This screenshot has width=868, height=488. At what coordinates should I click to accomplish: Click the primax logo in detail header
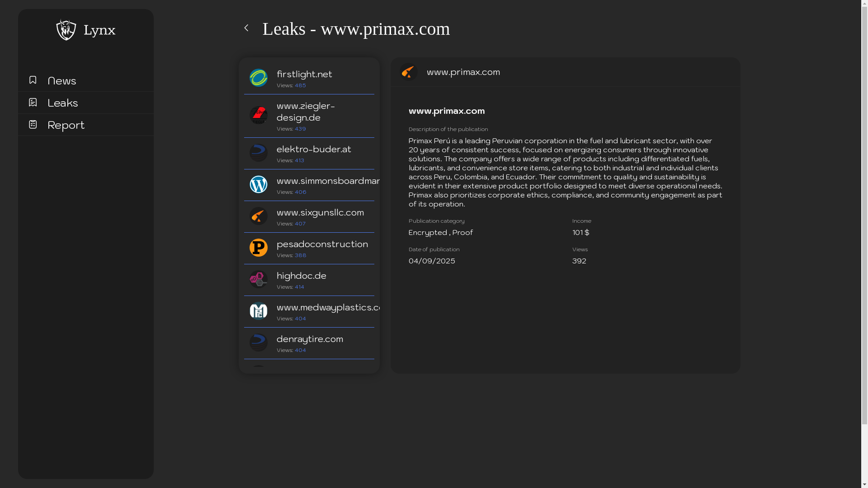(408, 72)
